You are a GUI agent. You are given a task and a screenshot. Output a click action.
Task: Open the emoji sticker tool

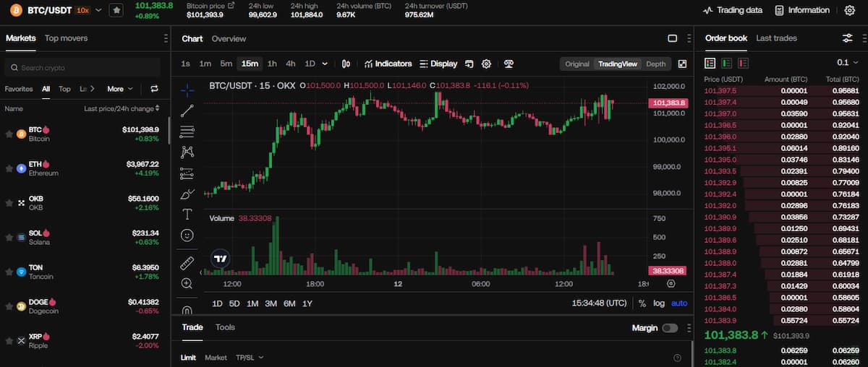187,235
